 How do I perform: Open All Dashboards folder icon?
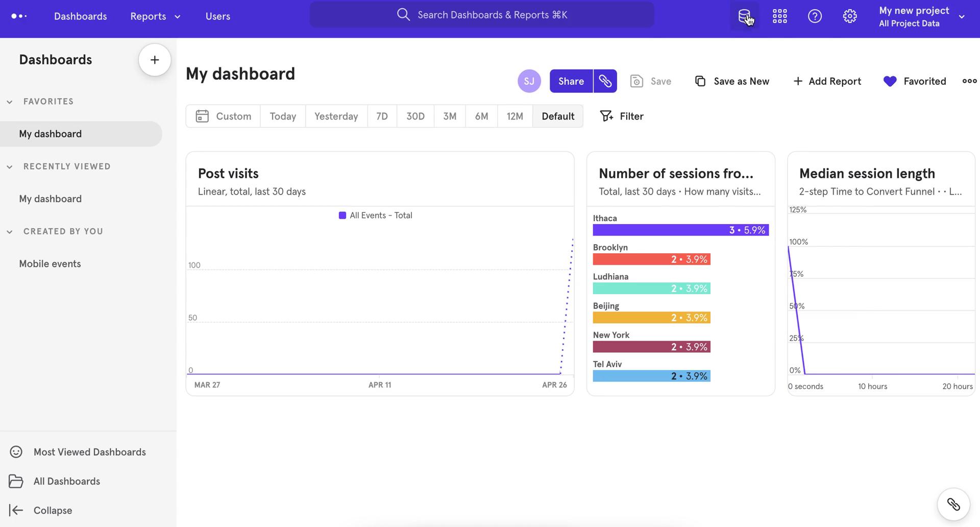click(16, 481)
